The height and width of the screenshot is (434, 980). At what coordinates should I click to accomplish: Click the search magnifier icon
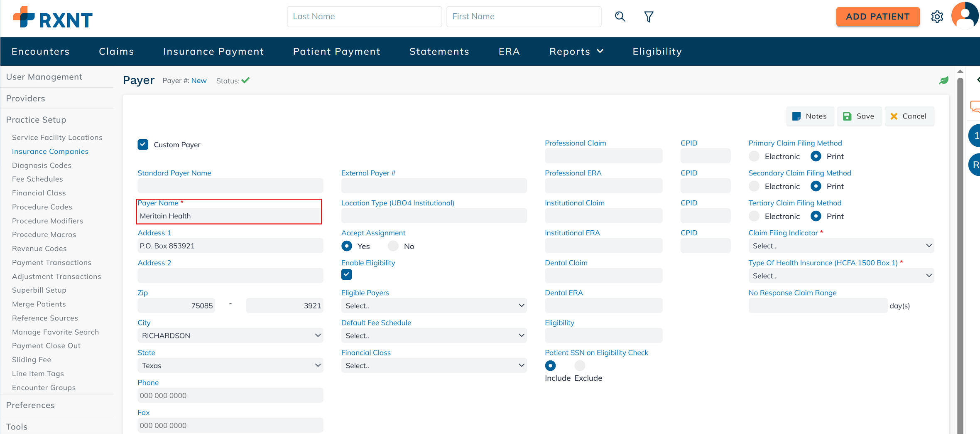(x=620, y=17)
